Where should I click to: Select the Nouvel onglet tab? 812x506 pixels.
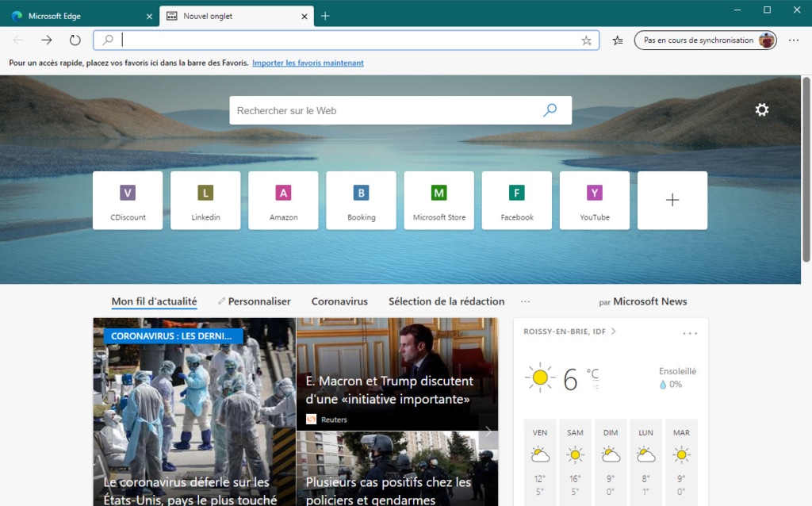point(236,16)
